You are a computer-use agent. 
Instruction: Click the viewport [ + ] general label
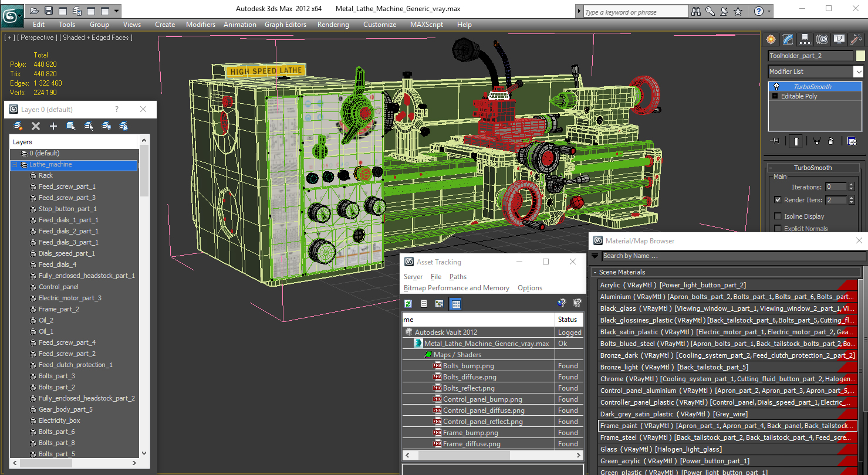coord(10,38)
